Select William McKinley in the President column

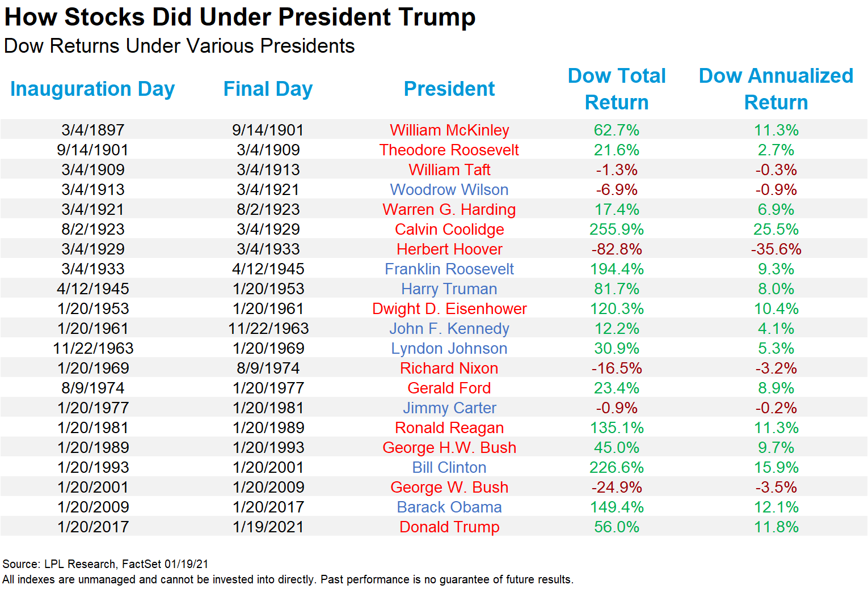tap(449, 130)
